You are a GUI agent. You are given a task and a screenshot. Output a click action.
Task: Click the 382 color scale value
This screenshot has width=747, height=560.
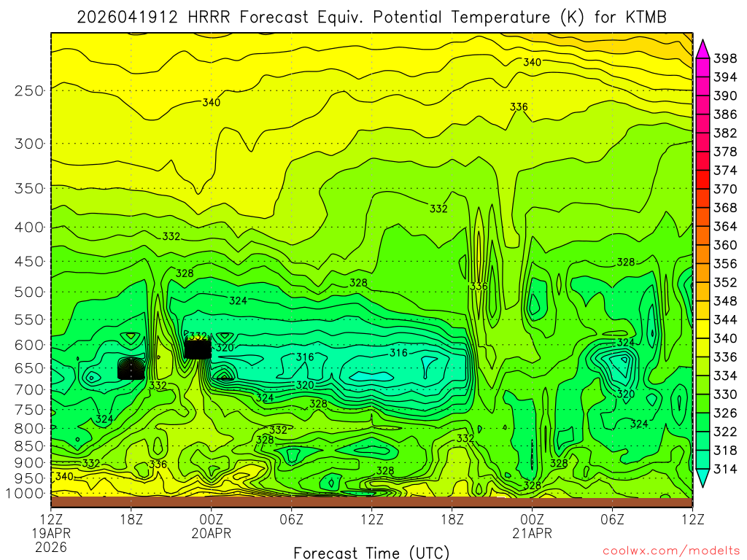click(x=725, y=133)
